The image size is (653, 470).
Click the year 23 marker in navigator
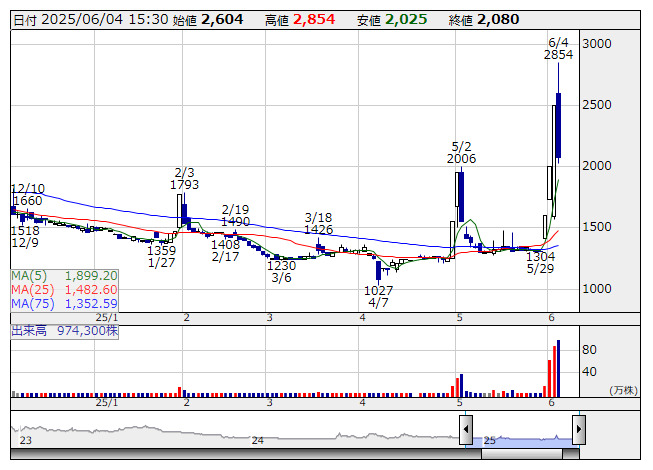point(26,440)
